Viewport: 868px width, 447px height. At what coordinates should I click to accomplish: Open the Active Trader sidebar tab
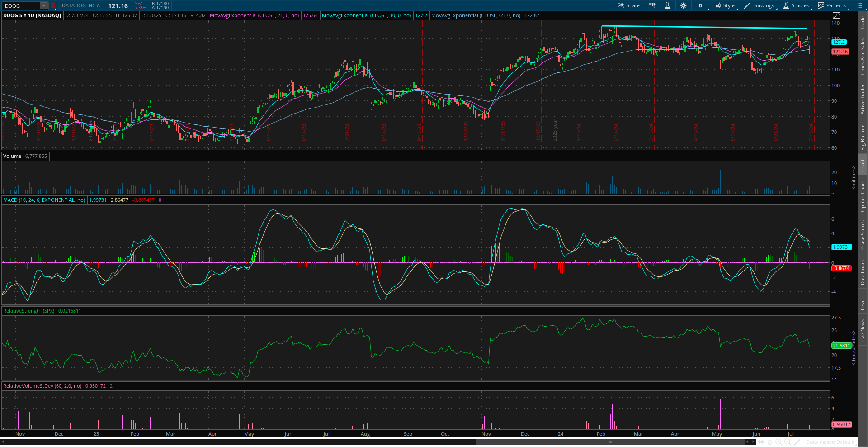(863, 99)
